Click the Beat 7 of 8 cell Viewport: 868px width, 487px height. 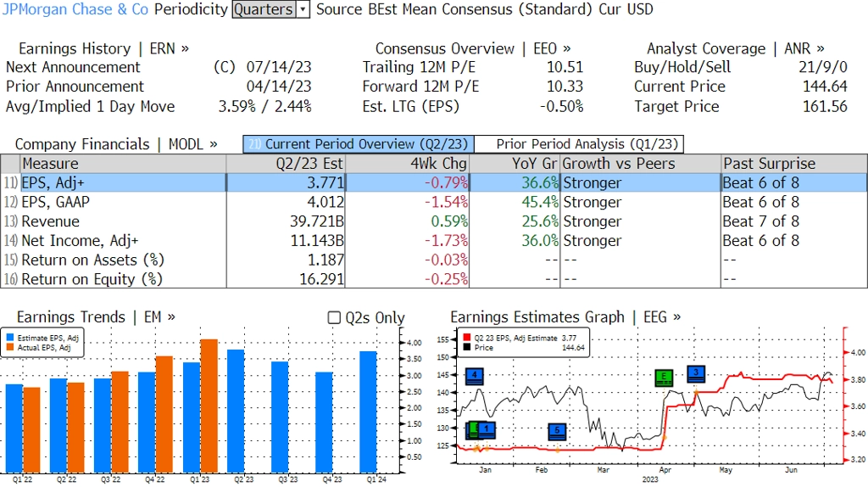tap(760, 221)
